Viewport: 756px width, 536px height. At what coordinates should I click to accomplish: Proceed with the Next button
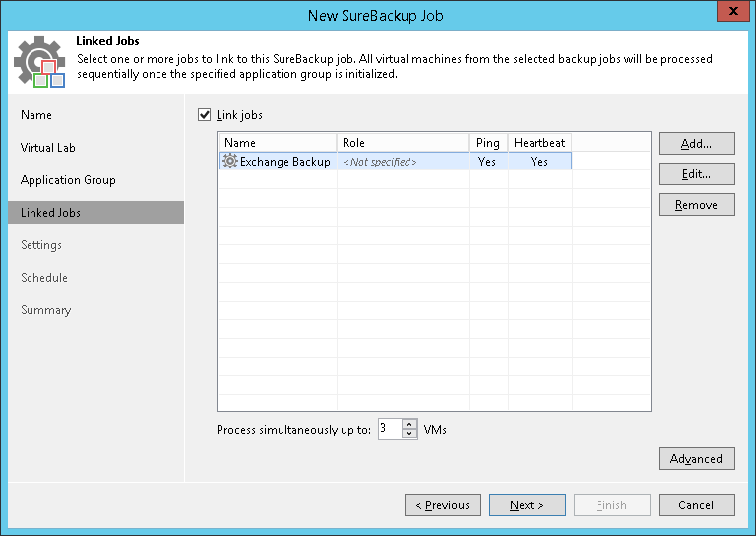pos(527,505)
